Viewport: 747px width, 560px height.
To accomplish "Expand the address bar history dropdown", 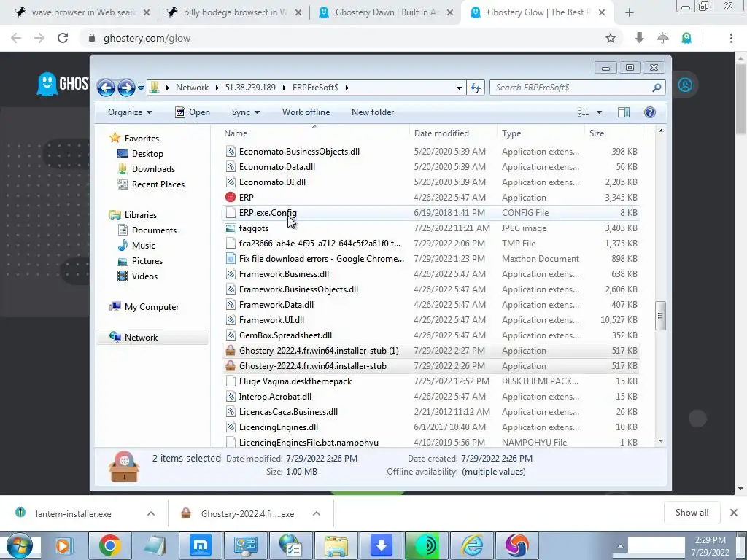I will click(459, 87).
